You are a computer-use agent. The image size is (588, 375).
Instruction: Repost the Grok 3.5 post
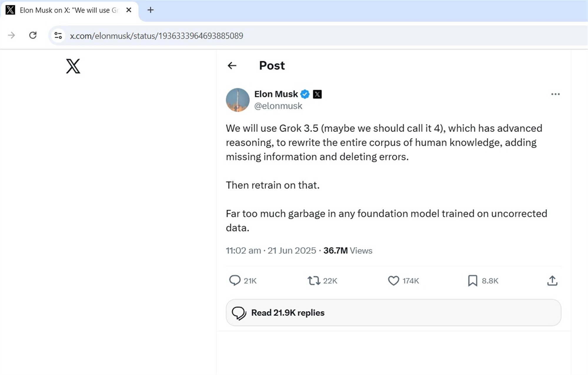[x=314, y=281]
